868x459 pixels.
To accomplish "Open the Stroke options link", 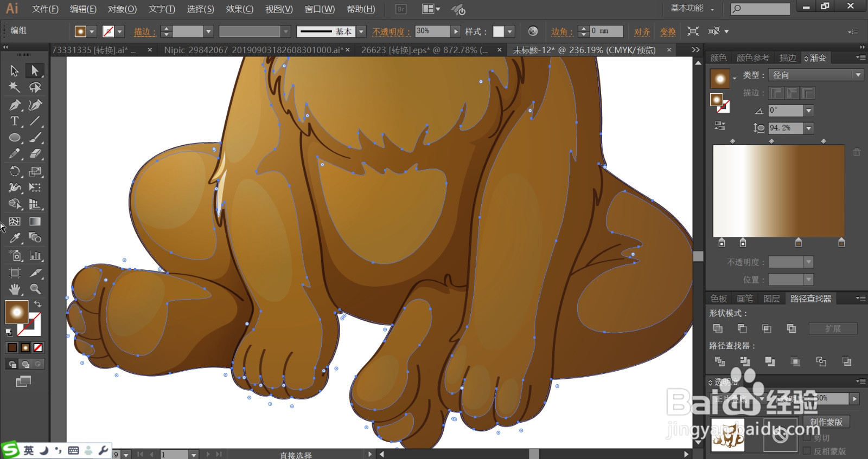I will tap(144, 31).
